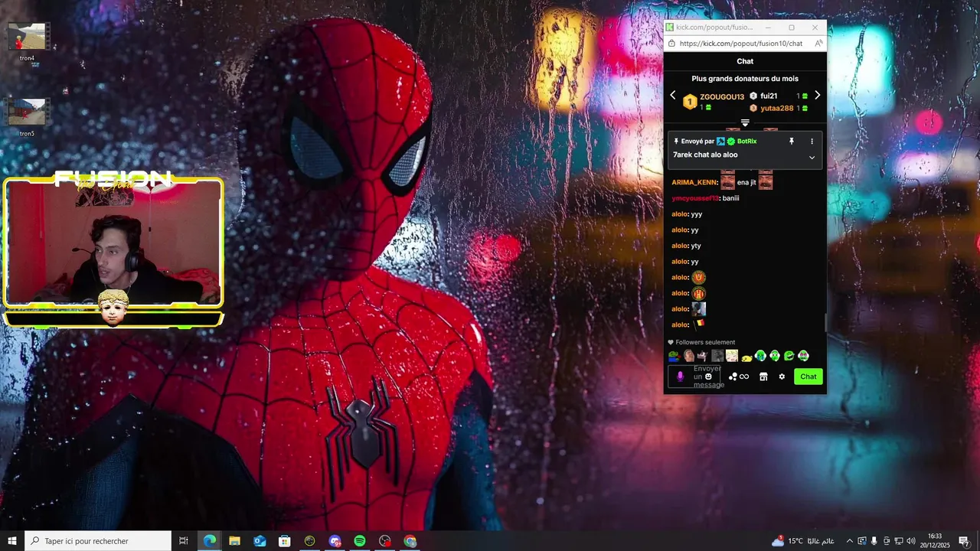Click the BotRix username in pinned message
Image resolution: width=980 pixels, height=551 pixels.
[x=746, y=142]
